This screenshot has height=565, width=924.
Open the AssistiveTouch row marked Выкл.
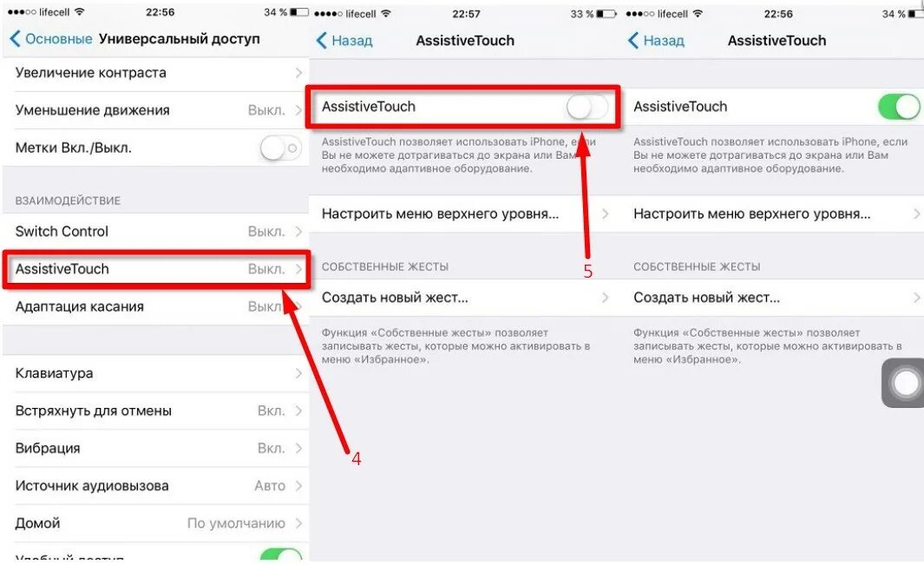(156, 269)
